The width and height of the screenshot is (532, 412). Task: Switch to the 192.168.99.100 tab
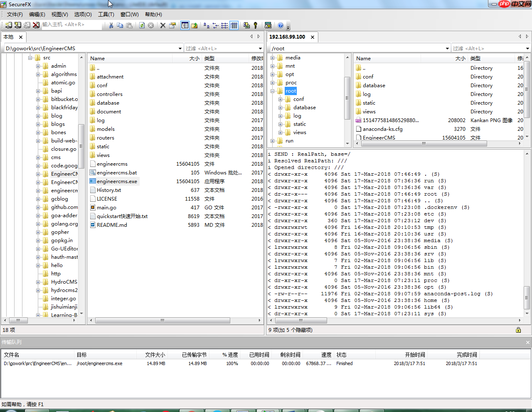(x=287, y=37)
